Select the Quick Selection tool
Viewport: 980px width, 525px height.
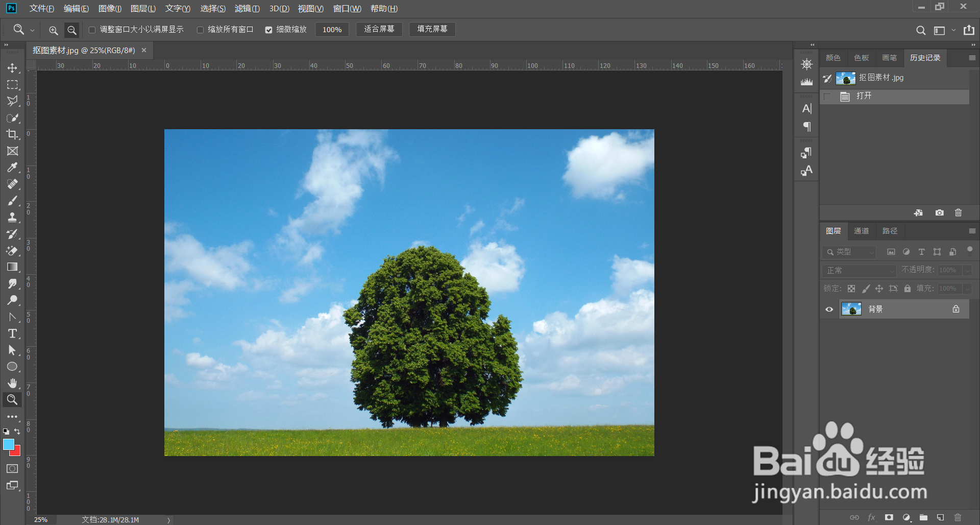(x=12, y=118)
